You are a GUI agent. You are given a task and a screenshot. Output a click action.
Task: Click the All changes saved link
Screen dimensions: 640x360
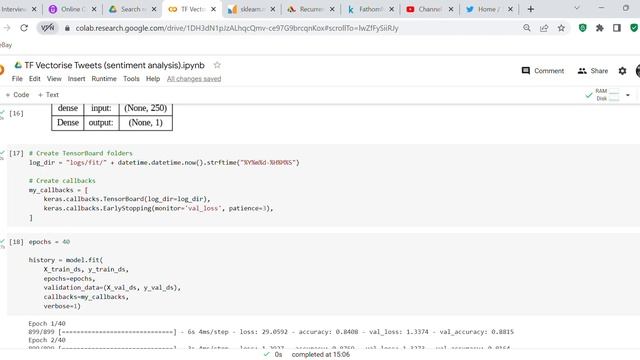[194, 79]
